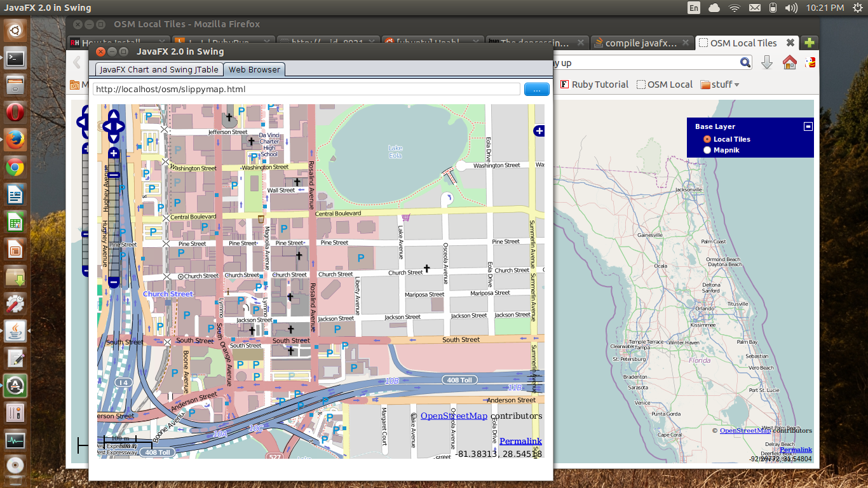Click the coordinates '-81.38313, 28.54518' readout
Viewport: 868px width, 488px height.
[499, 454]
